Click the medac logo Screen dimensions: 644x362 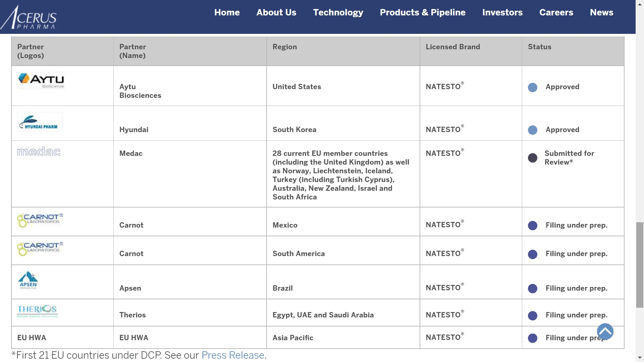pos(39,152)
